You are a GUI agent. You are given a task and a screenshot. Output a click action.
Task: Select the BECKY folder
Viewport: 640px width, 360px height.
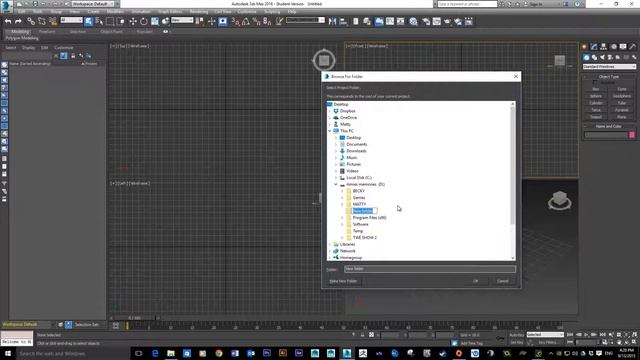click(x=359, y=191)
